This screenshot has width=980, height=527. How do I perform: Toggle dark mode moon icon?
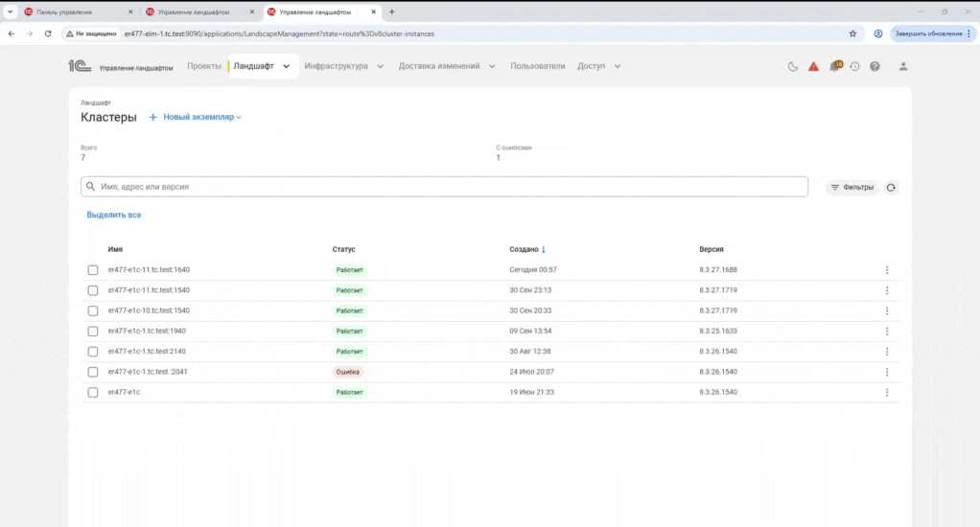coord(792,66)
